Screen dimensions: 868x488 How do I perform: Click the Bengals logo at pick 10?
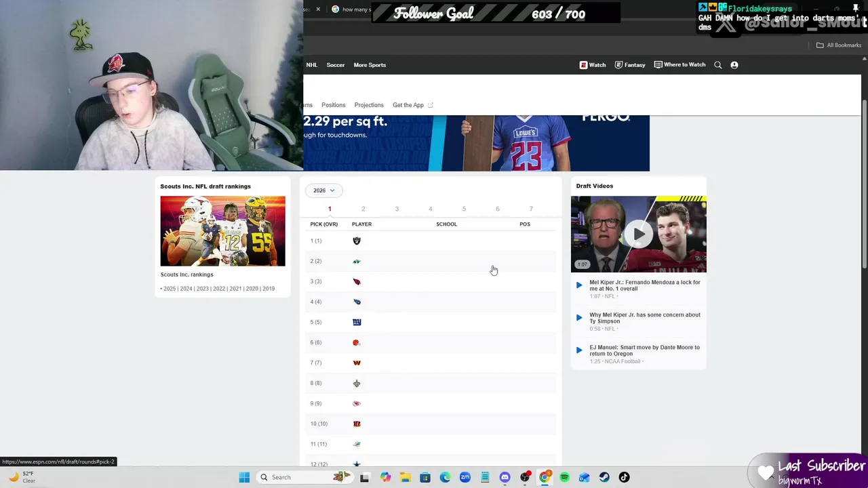pyautogui.click(x=357, y=424)
